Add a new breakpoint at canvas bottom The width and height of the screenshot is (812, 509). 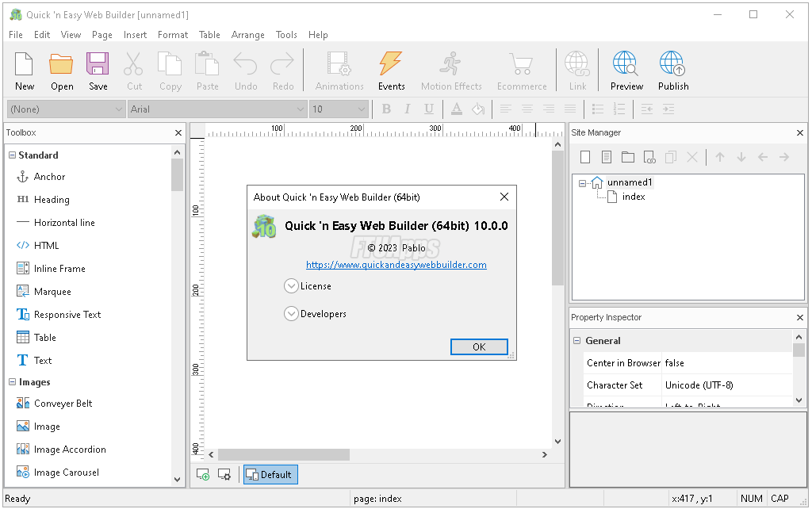[x=203, y=474]
